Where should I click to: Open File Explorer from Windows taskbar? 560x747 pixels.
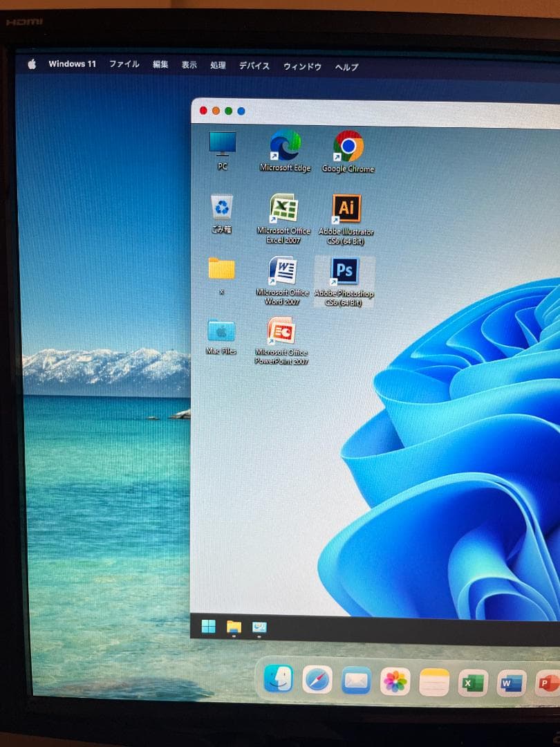[x=234, y=627]
